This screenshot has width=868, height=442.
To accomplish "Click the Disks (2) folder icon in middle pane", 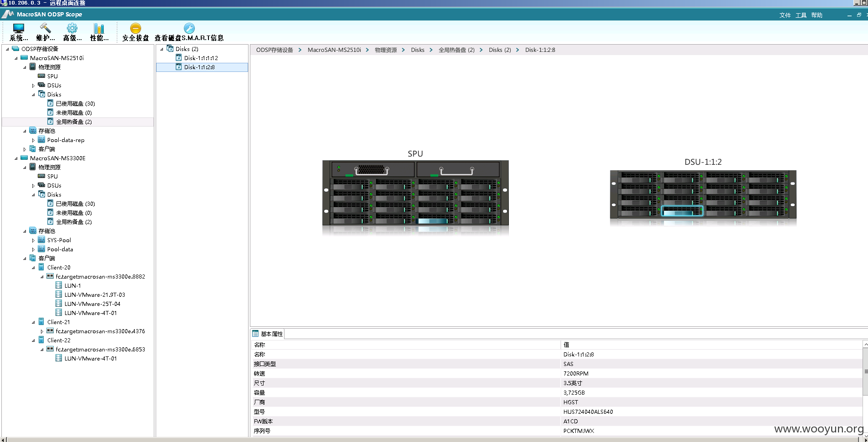I will pos(170,49).
